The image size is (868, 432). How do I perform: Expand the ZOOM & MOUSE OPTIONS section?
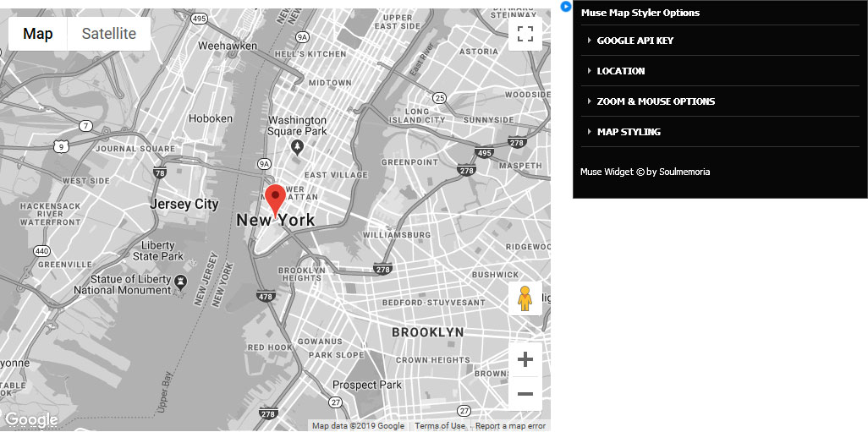pos(720,101)
